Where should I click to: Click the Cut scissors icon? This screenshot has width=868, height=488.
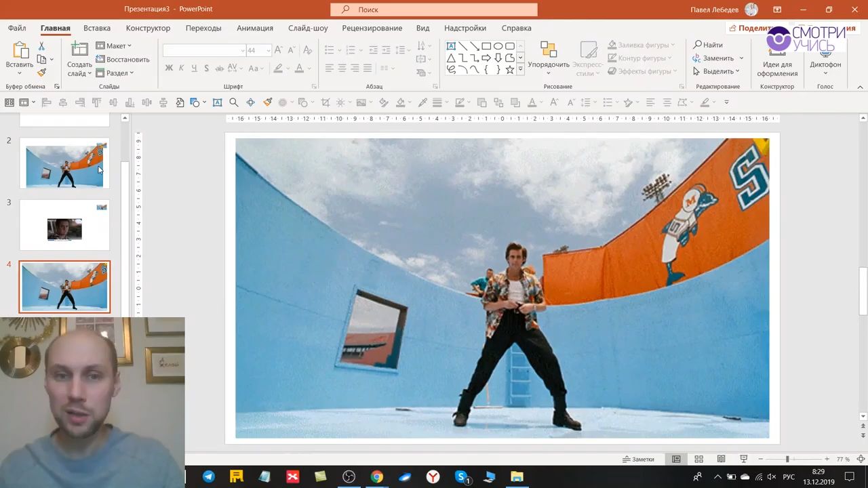41,45
